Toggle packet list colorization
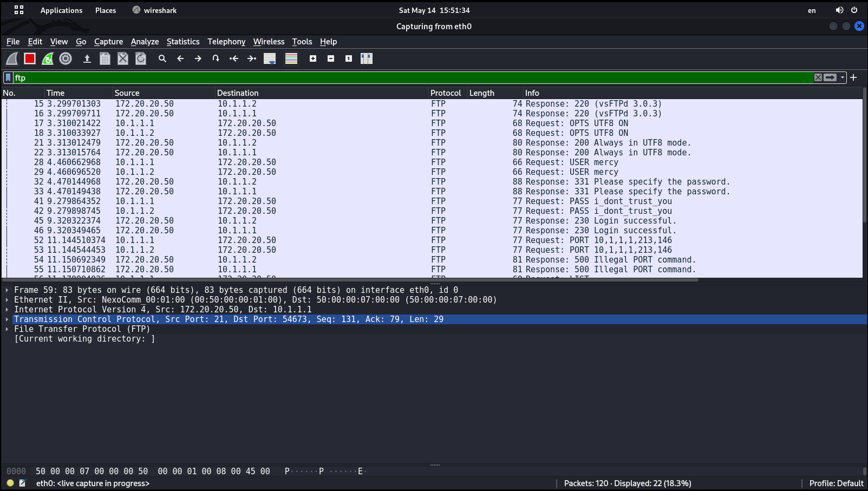The height and width of the screenshot is (491, 868). (291, 58)
